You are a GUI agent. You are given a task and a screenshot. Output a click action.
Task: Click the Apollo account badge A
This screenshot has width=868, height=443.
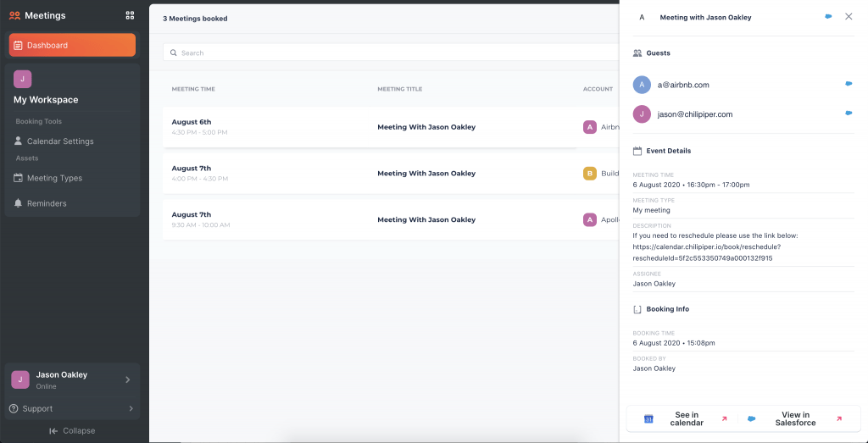[x=590, y=220]
